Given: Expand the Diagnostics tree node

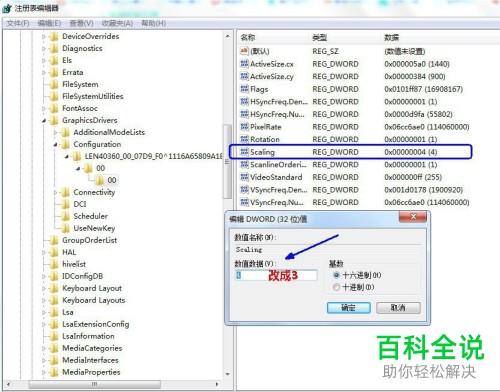Looking at the screenshot, I should point(44,49).
